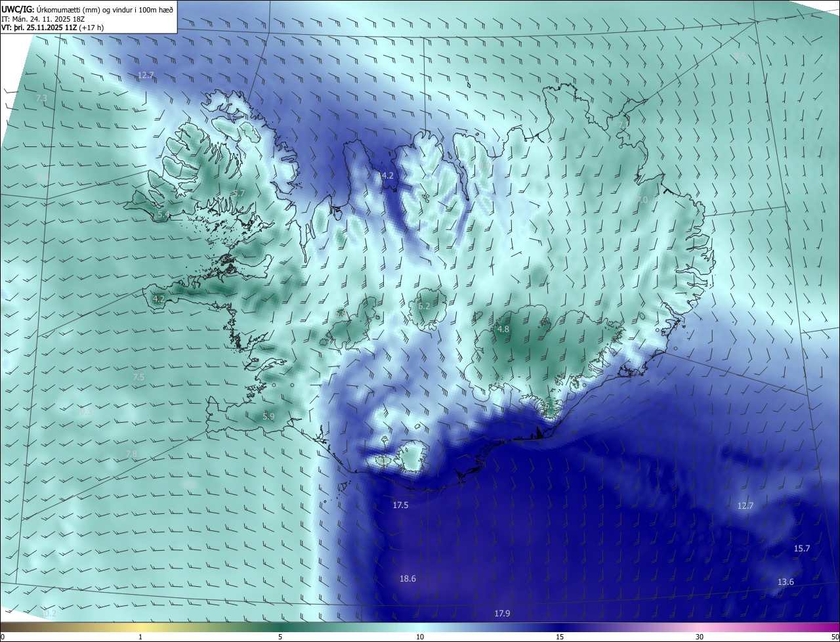Screen dimensions: 840x642
Task: Select the 17.5 value label on the map
Action: coord(400,505)
